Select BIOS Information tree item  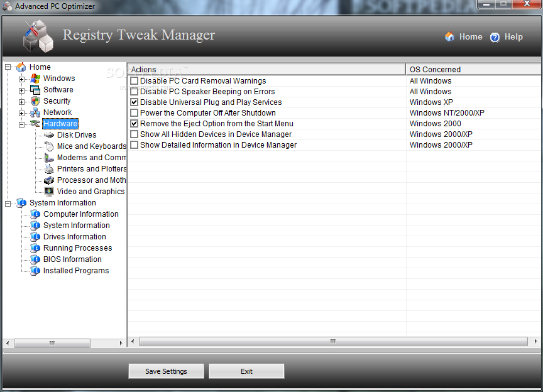pyautogui.click(x=72, y=259)
